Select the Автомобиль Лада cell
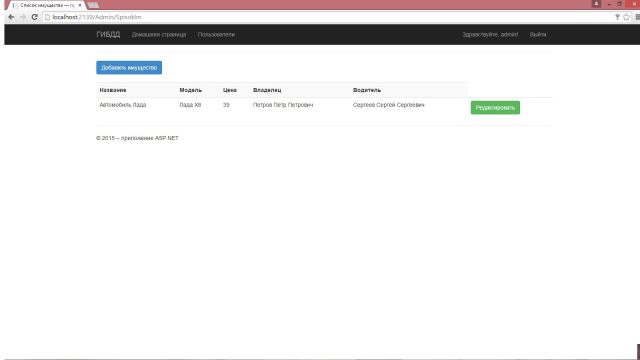The image size is (640, 360). coord(123,105)
